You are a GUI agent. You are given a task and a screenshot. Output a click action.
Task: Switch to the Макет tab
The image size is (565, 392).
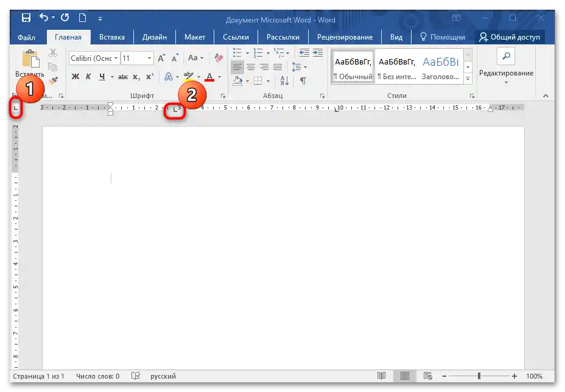195,37
